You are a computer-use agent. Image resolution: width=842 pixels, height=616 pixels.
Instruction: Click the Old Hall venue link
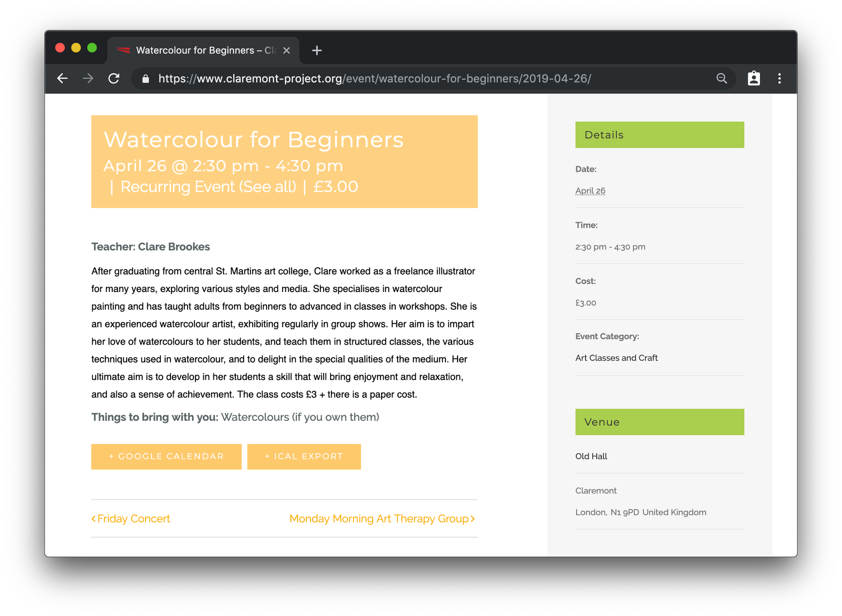pyautogui.click(x=591, y=456)
